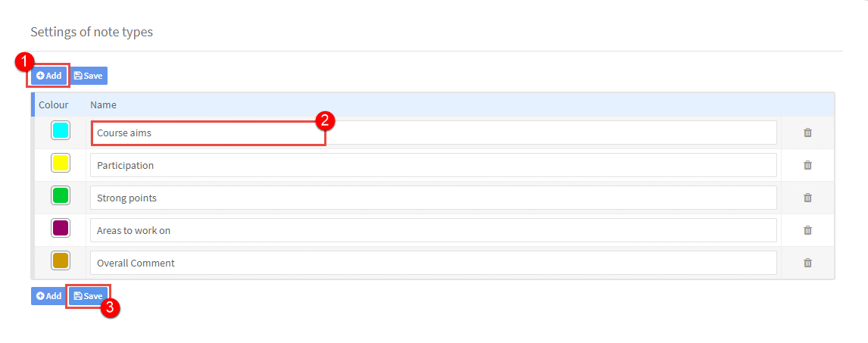
Task: Open the cyan colour swatch
Action: click(61, 130)
